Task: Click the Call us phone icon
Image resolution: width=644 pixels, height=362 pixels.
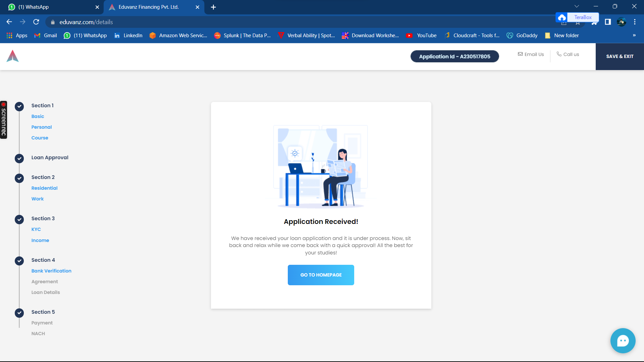Action: [558, 54]
